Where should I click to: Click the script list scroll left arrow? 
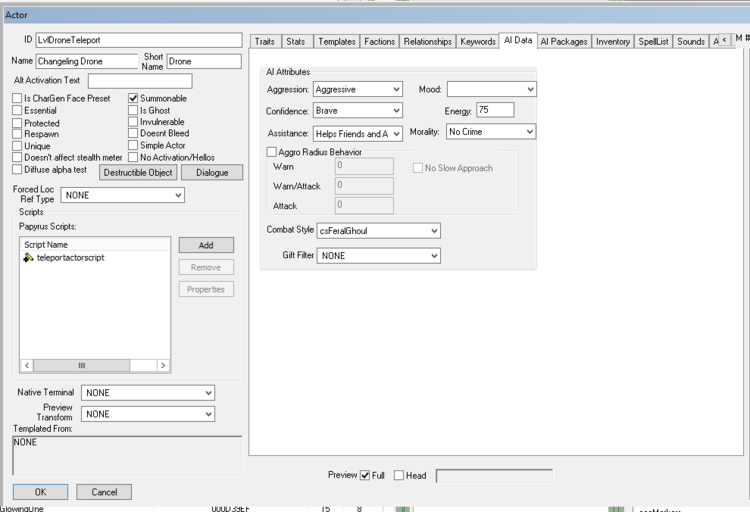tap(27, 366)
